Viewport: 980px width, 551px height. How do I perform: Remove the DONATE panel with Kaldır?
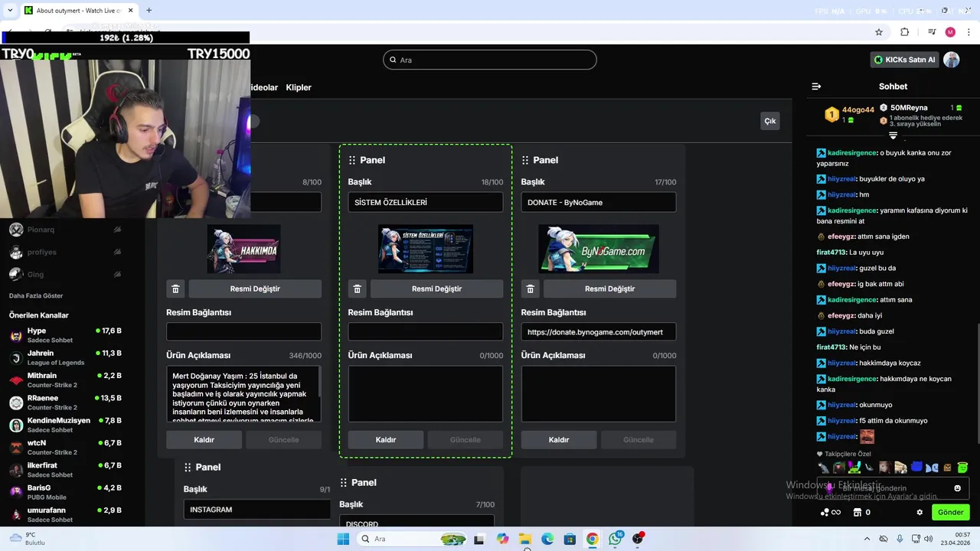pos(559,440)
